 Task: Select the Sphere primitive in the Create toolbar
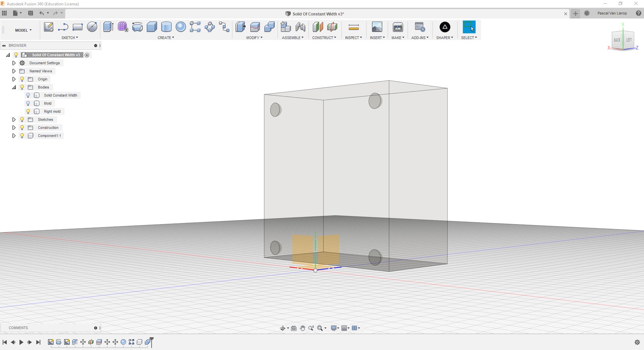(x=180, y=27)
